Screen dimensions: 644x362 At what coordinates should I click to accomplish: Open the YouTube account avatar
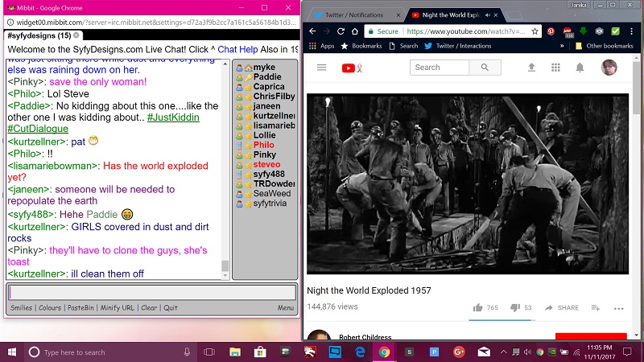609,68
